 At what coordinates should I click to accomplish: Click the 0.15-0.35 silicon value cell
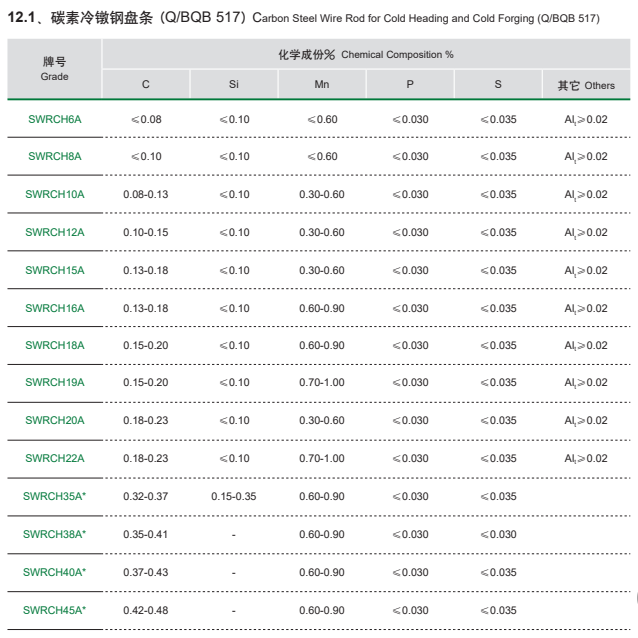click(x=233, y=496)
